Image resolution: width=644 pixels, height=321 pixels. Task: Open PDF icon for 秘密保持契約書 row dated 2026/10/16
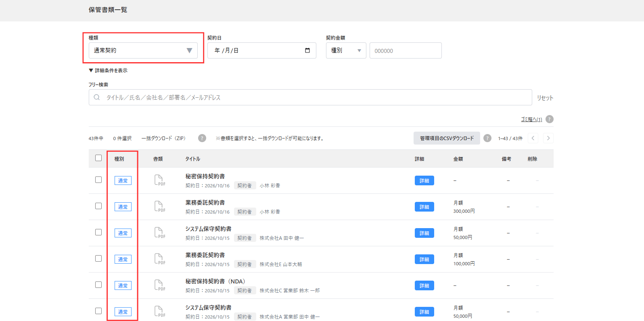[160, 180]
